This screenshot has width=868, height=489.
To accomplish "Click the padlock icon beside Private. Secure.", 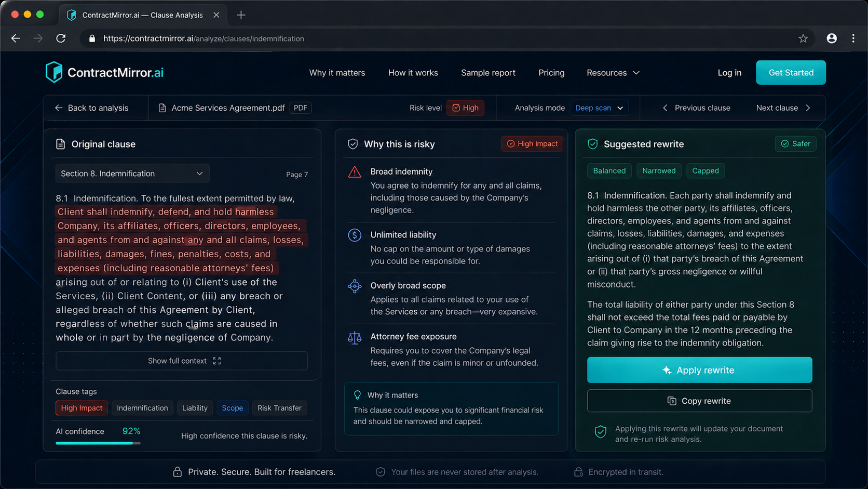I will tap(177, 472).
